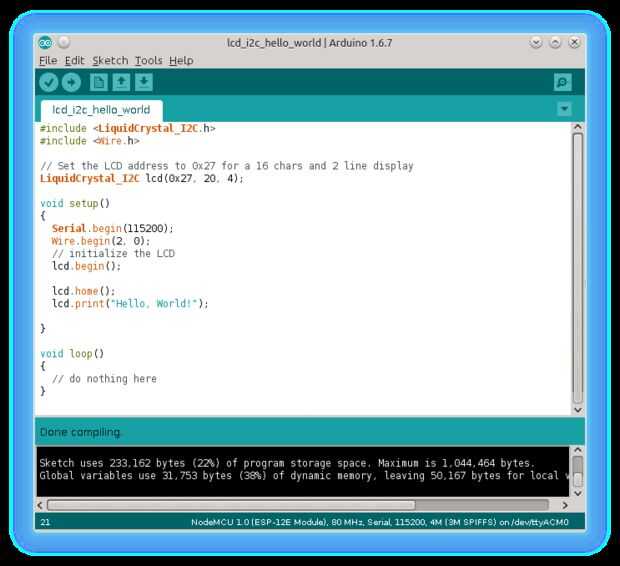Viewport: 620px width, 566px height.
Task: Click the Global variables use 31,753 bytes line
Action: pos(304,475)
